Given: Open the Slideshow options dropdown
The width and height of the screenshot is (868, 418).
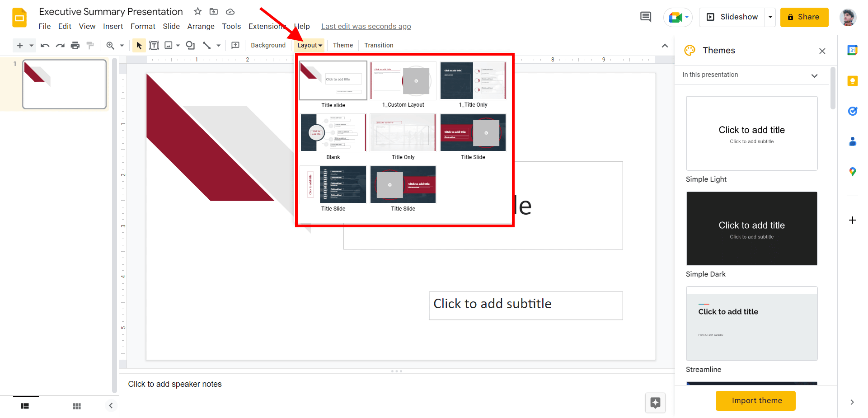Looking at the screenshot, I should [x=770, y=17].
